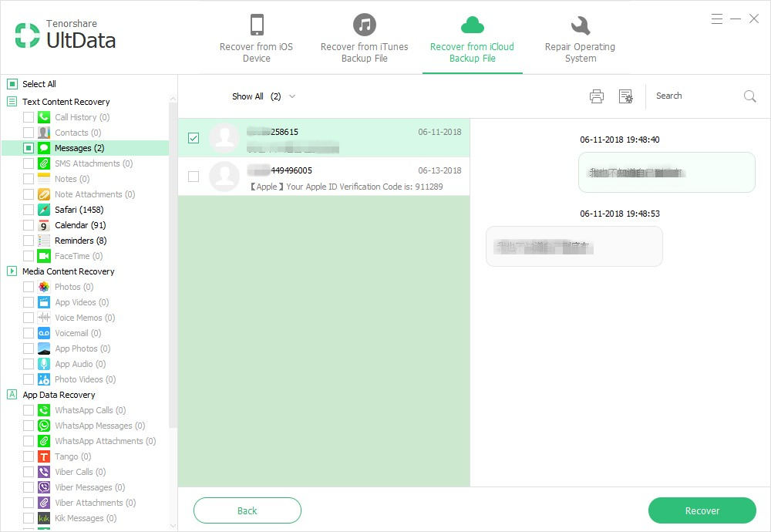Click the Reminders list icon

(x=44, y=241)
